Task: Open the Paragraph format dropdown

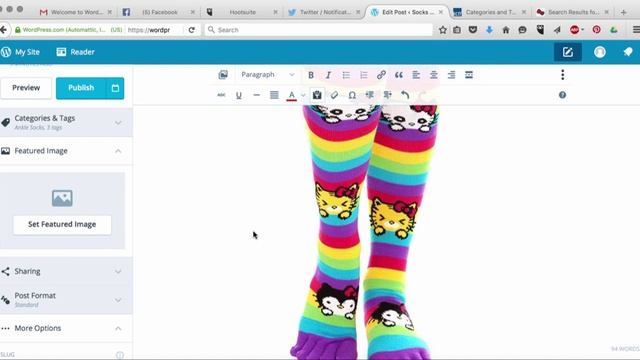Action: tap(268, 75)
